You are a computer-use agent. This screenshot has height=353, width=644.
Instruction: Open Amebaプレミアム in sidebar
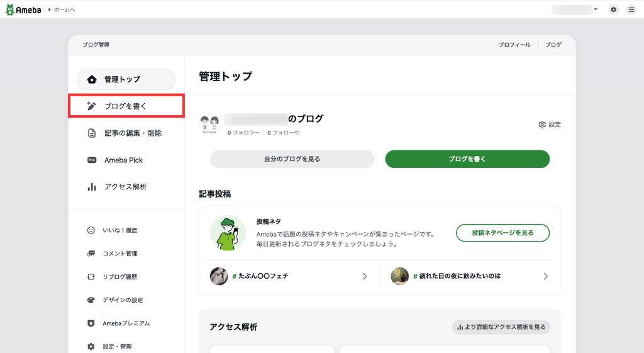pos(126,323)
